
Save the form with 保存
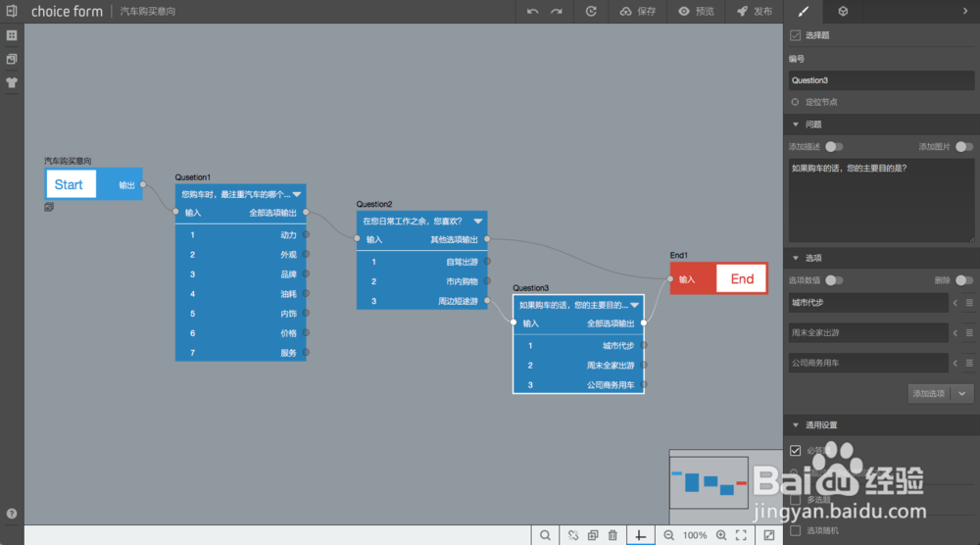[x=638, y=11]
